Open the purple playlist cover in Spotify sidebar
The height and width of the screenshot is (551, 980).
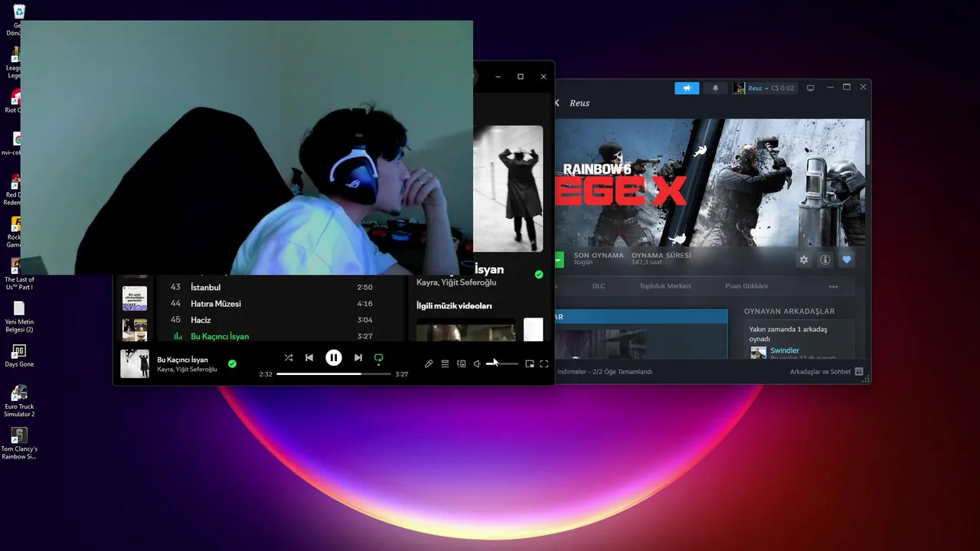[135, 298]
